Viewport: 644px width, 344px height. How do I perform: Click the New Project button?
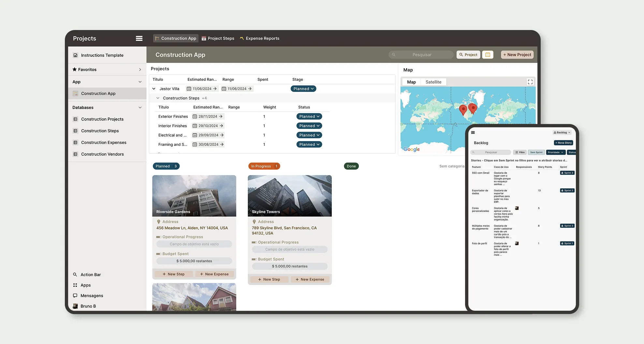coord(517,55)
